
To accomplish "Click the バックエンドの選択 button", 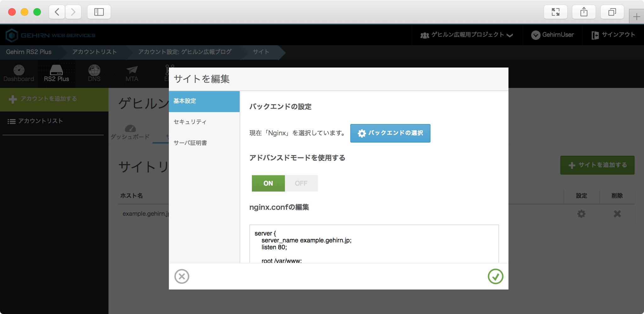I will [x=390, y=133].
